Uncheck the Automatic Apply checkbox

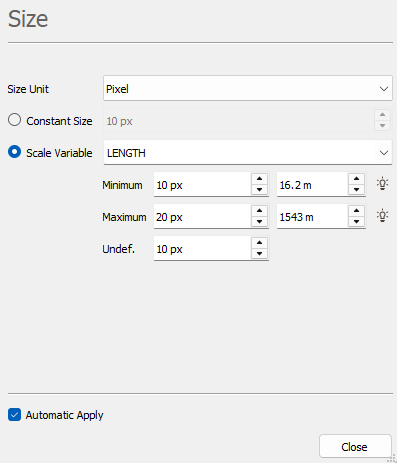pos(14,415)
